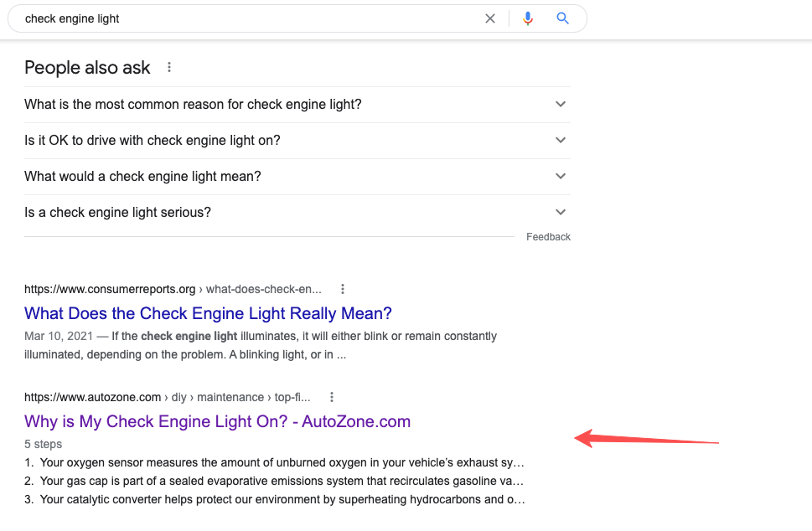Select the 'check engine light' query text
This screenshot has height=531, width=812.
71,18
